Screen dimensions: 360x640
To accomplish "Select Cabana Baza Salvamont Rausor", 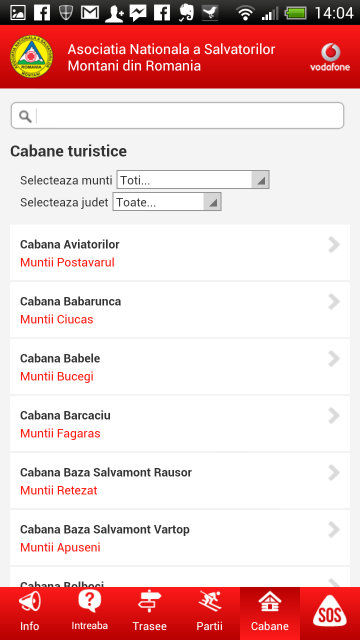I will click(180, 481).
